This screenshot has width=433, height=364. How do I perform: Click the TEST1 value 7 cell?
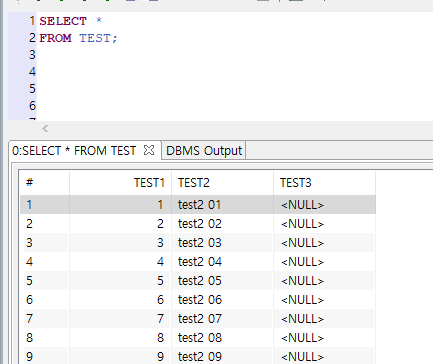click(121, 319)
